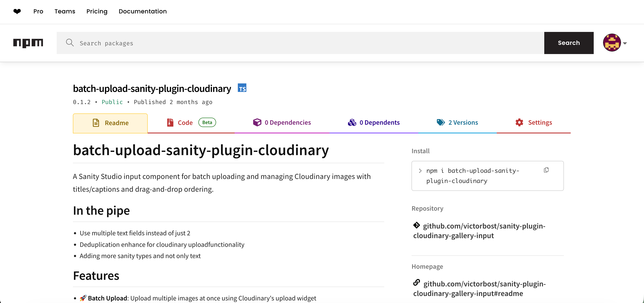
Task: Click the npm i install command text
Action: [472, 176]
